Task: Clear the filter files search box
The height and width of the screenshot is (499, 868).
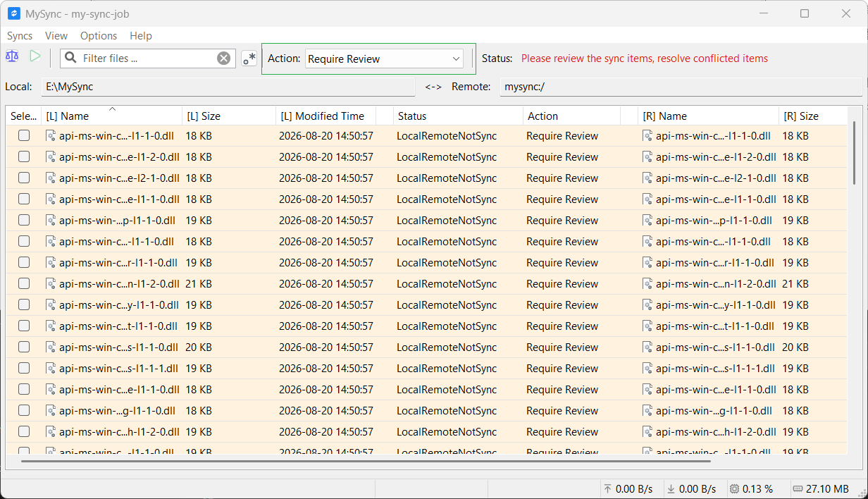Action: click(223, 58)
